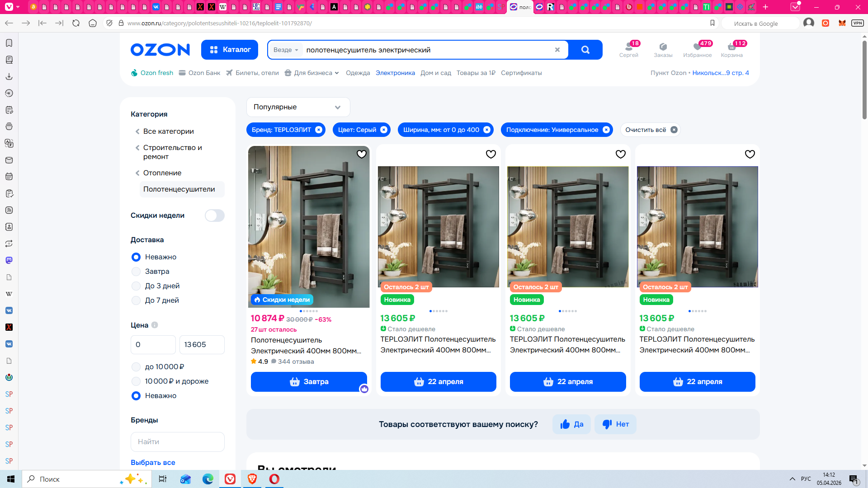
Task: Reload the page in the browser toolbar
Action: point(76,23)
